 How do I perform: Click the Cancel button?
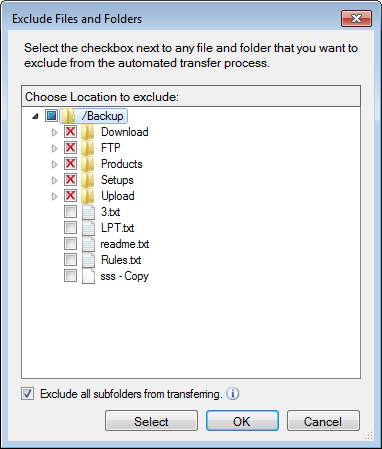pos(323,421)
